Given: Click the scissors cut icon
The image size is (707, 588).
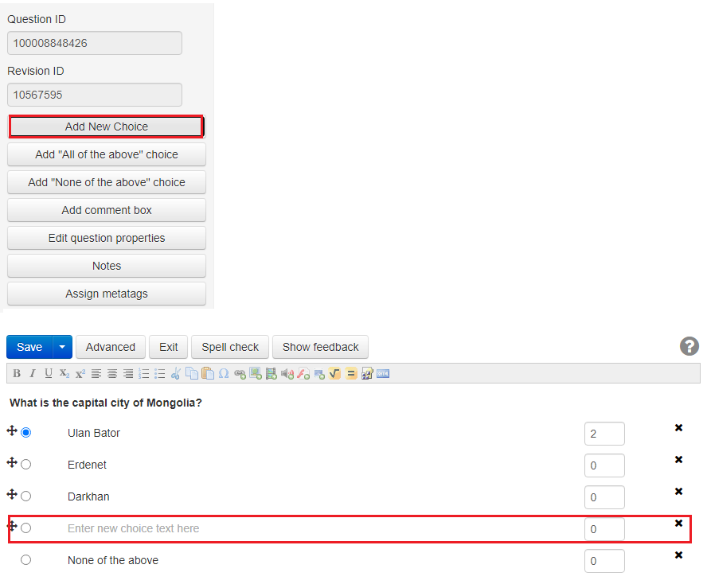Looking at the screenshot, I should point(176,373).
